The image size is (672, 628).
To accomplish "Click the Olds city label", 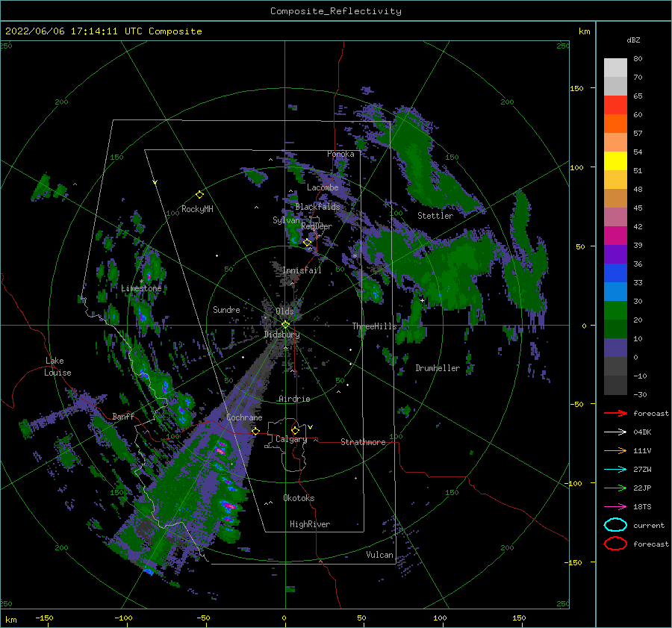I will click(x=284, y=311).
